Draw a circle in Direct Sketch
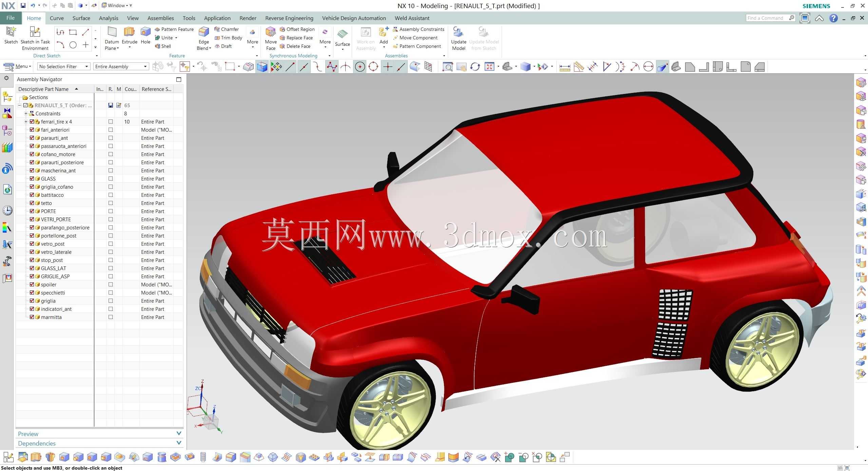This screenshot has height=471, width=868. (73, 45)
